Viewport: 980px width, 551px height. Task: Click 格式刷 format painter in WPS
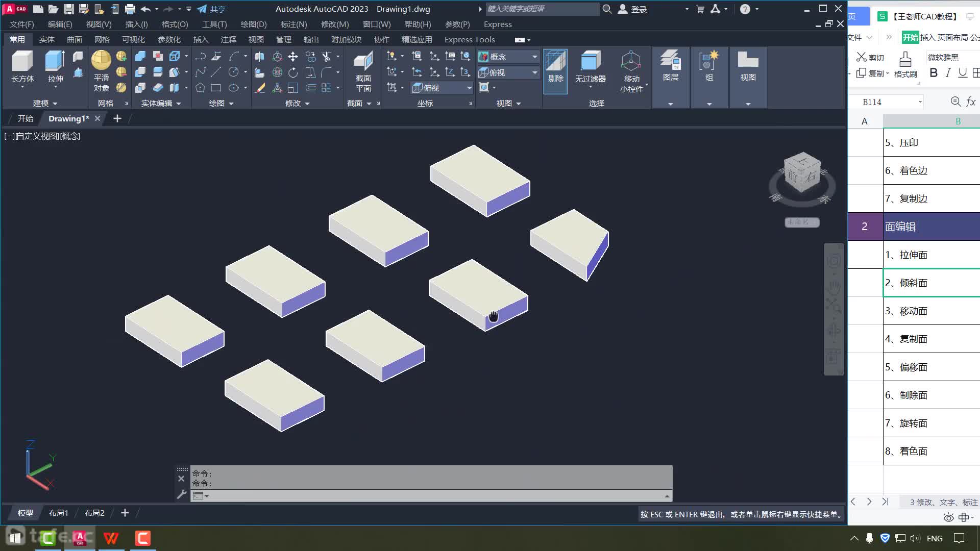(x=905, y=65)
